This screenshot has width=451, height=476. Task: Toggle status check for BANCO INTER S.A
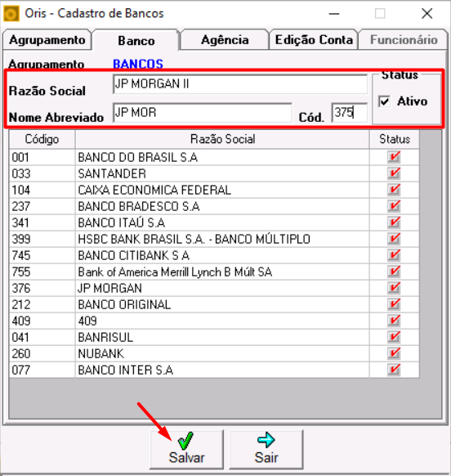pos(394,370)
